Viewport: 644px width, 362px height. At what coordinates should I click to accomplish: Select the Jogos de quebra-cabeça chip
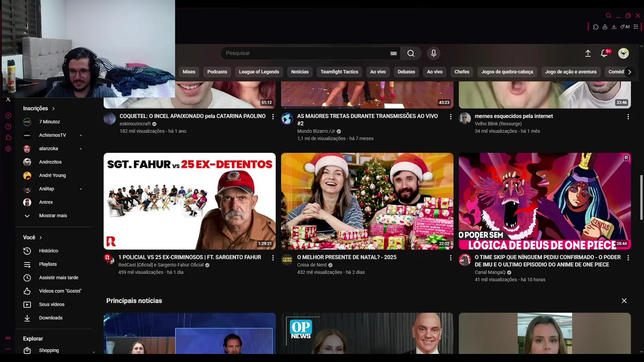pos(507,72)
